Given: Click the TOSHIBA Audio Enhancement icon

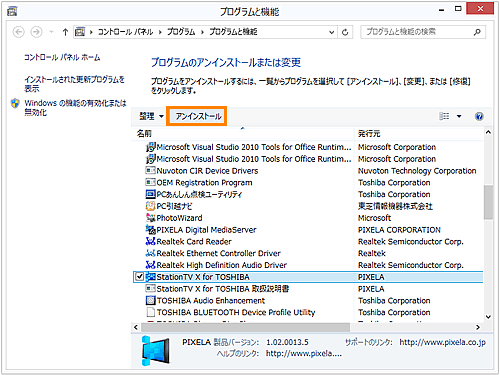Looking at the screenshot, I should [x=151, y=300].
